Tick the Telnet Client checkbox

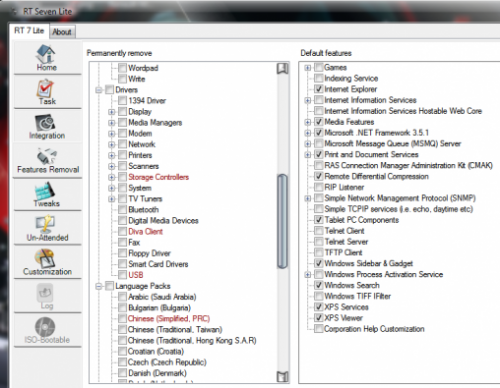pos(319,231)
